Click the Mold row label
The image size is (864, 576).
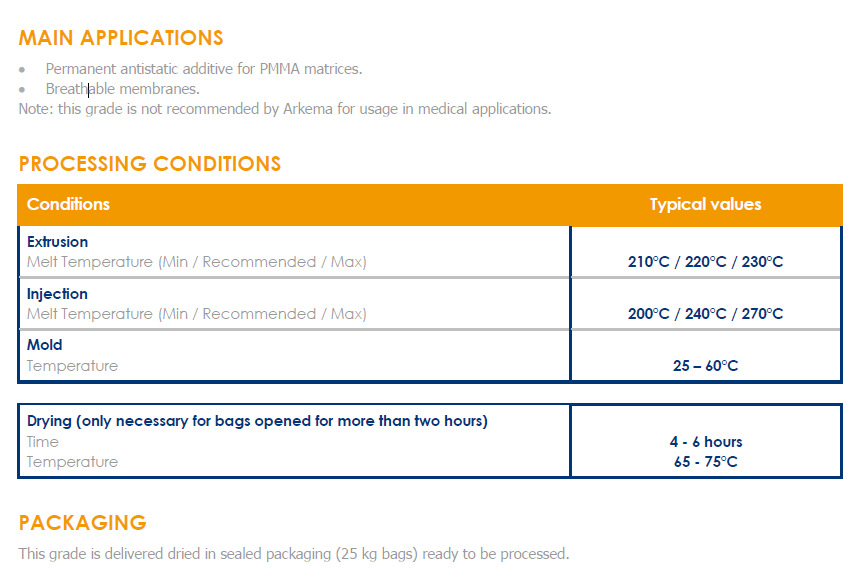(45, 345)
